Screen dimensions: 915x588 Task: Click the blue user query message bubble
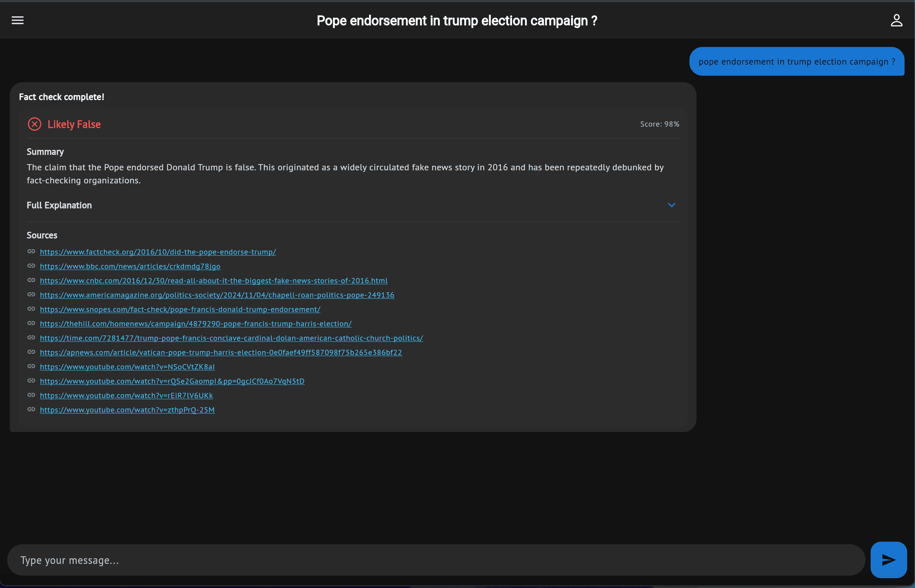pyautogui.click(x=796, y=61)
